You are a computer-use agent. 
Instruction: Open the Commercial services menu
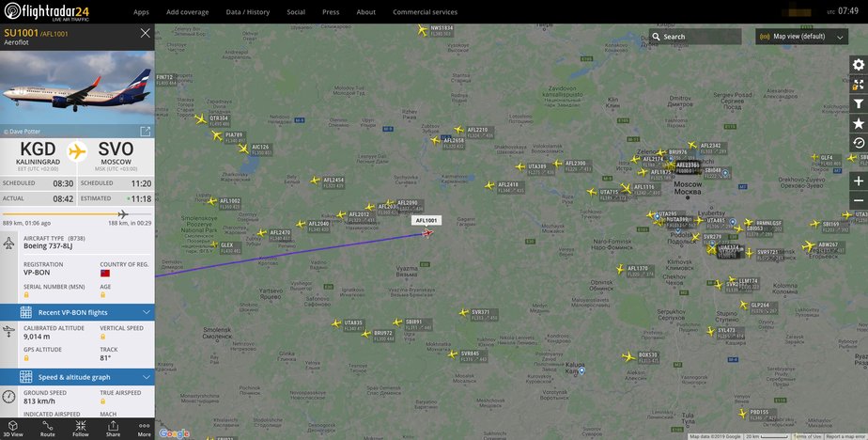click(426, 11)
